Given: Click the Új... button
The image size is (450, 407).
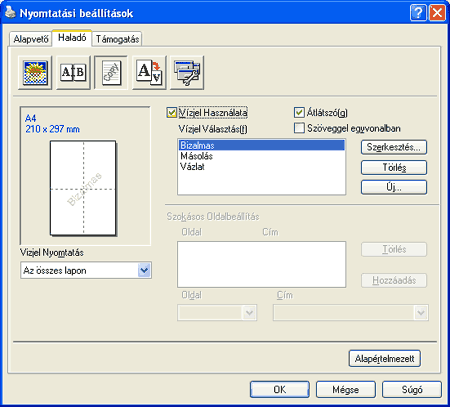Looking at the screenshot, I should [x=394, y=187].
